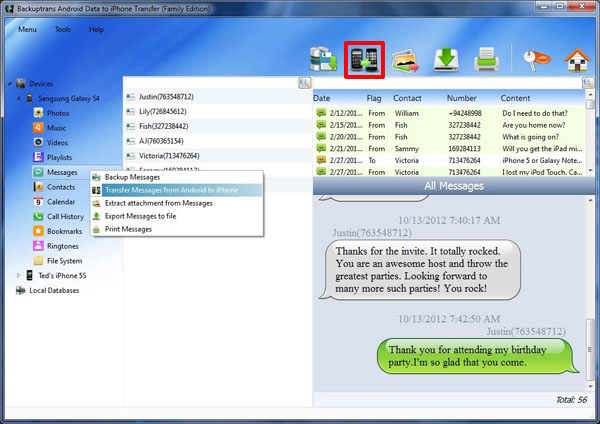This screenshot has height=424, width=600.
Task: Choose Print Messages from context menu
Action: [177, 229]
